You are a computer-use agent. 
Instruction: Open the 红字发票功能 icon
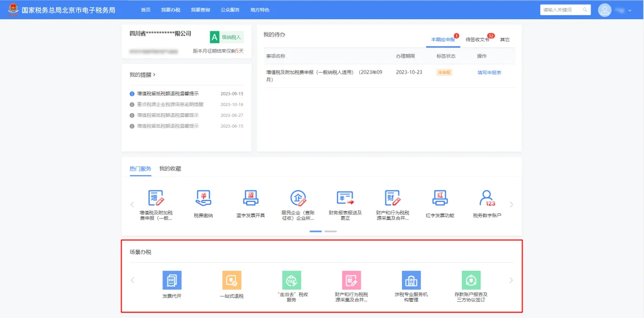[440, 198]
